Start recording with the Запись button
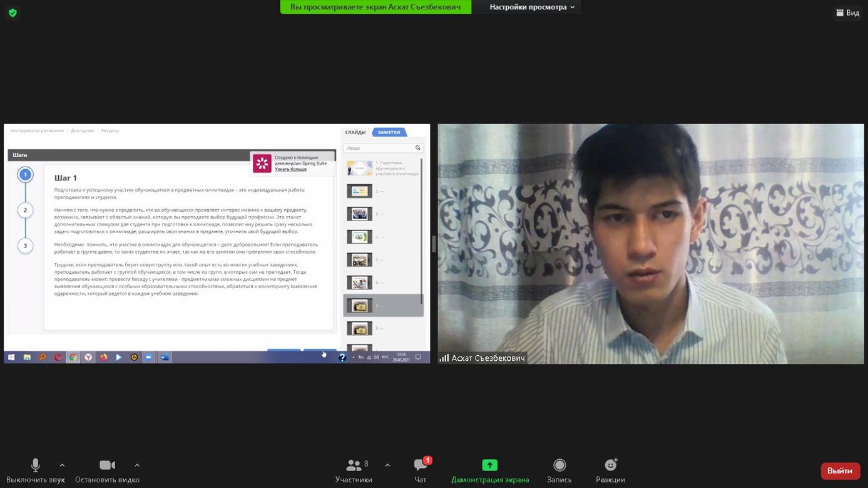The width and height of the screenshot is (868, 488). click(559, 470)
